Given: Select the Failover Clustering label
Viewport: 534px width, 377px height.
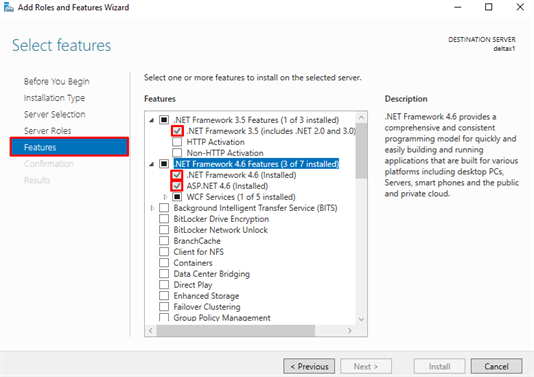Looking at the screenshot, I should pyautogui.click(x=207, y=307).
